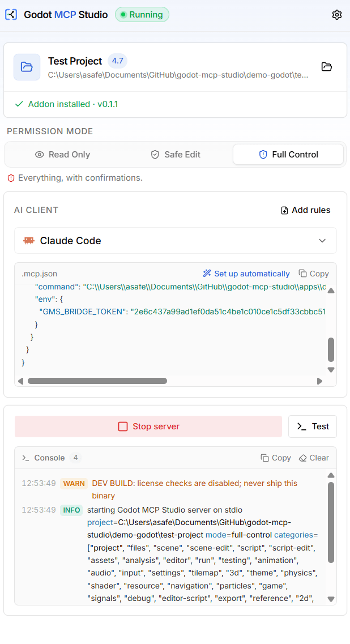
Task: Select Safe Edit permission mode
Action: pyautogui.click(x=176, y=155)
